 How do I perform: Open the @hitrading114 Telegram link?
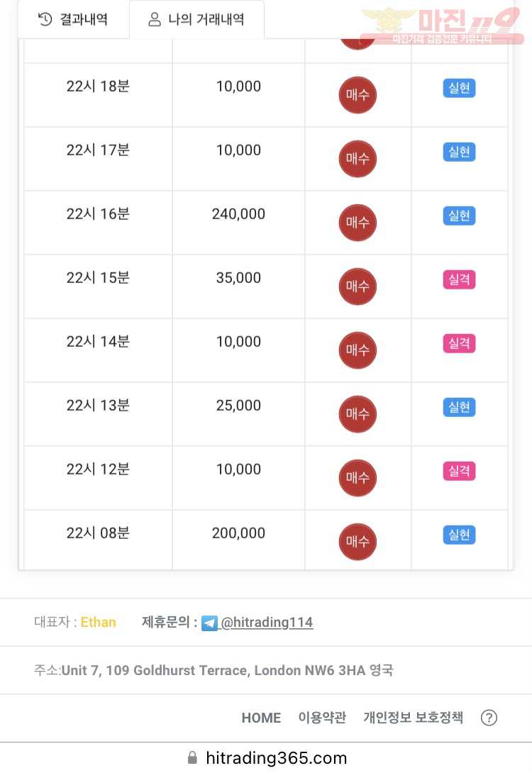pyautogui.click(x=267, y=622)
